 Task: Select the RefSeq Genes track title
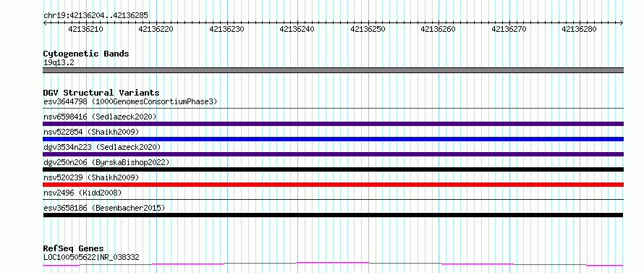click(x=74, y=248)
